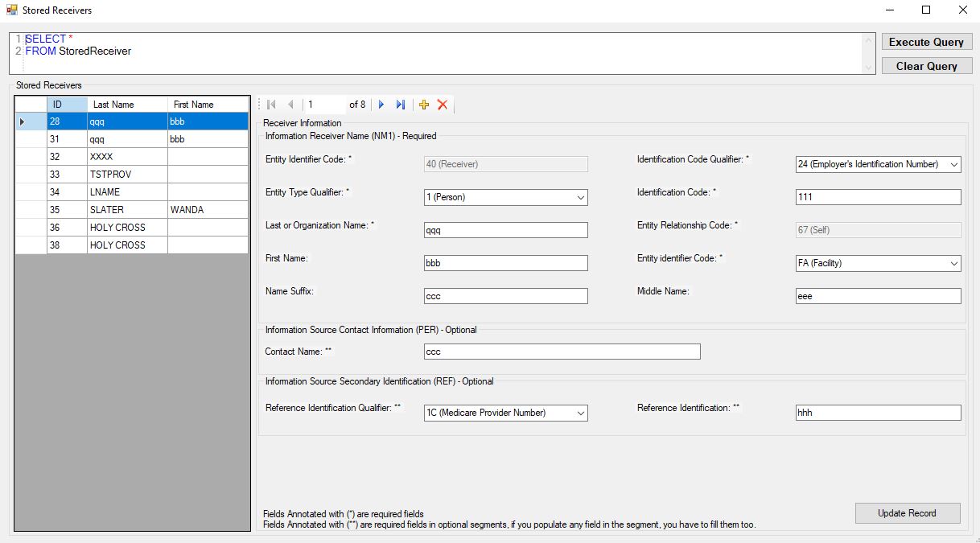Select the XXXX row in the grid
The height and width of the screenshot is (543, 980).
[x=132, y=157]
